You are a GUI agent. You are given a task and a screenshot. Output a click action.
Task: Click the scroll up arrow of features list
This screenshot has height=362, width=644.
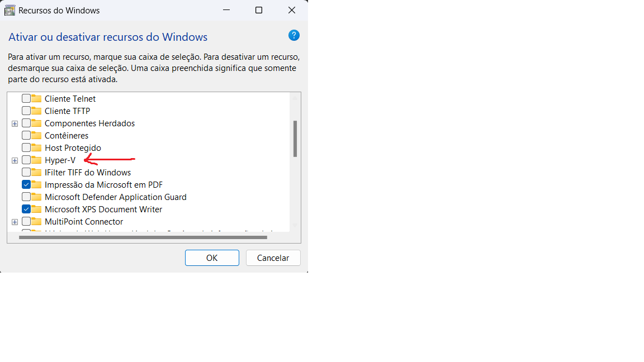tap(295, 98)
